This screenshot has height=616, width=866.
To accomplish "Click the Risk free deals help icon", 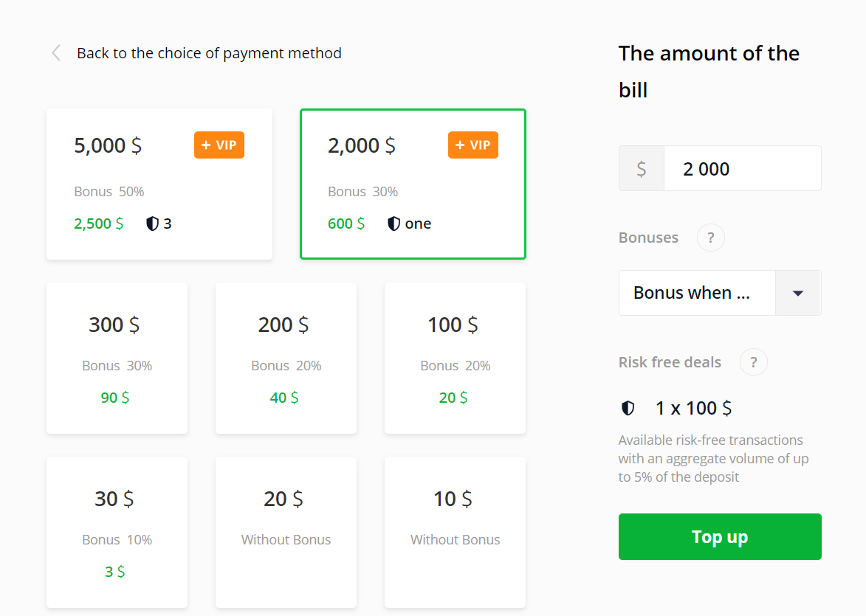I will [x=753, y=362].
